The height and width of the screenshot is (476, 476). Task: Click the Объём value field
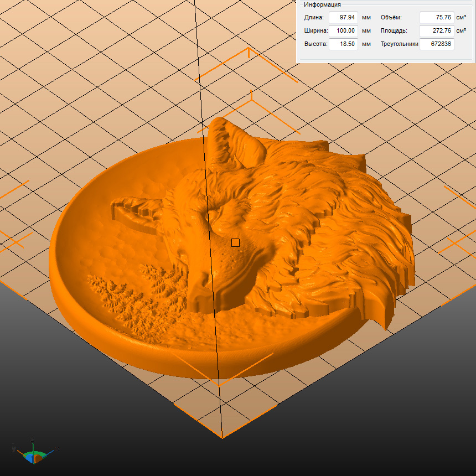(436, 18)
